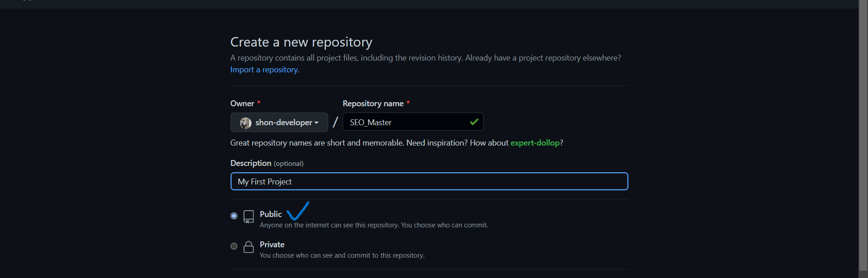Use suggested name expert-dollop
Viewport: 868px width, 278px height.
535,143
